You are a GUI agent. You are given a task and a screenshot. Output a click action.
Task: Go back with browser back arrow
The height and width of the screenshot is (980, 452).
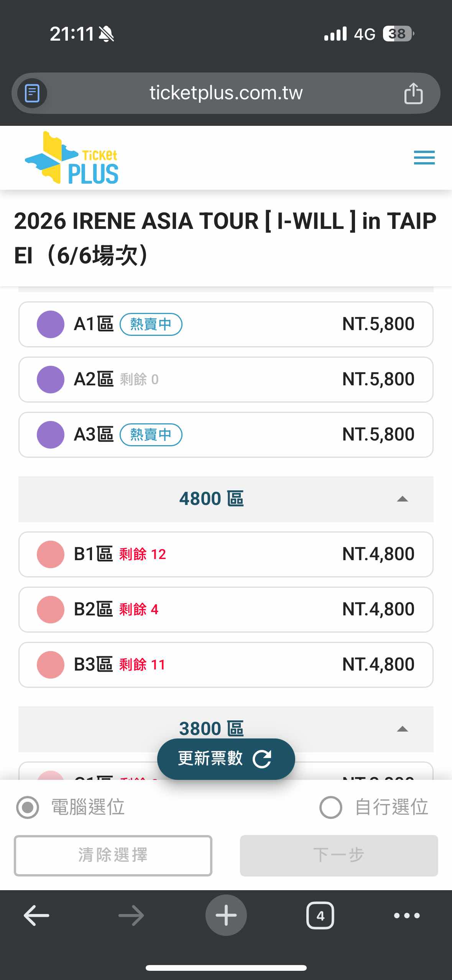[x=36, y=915]
